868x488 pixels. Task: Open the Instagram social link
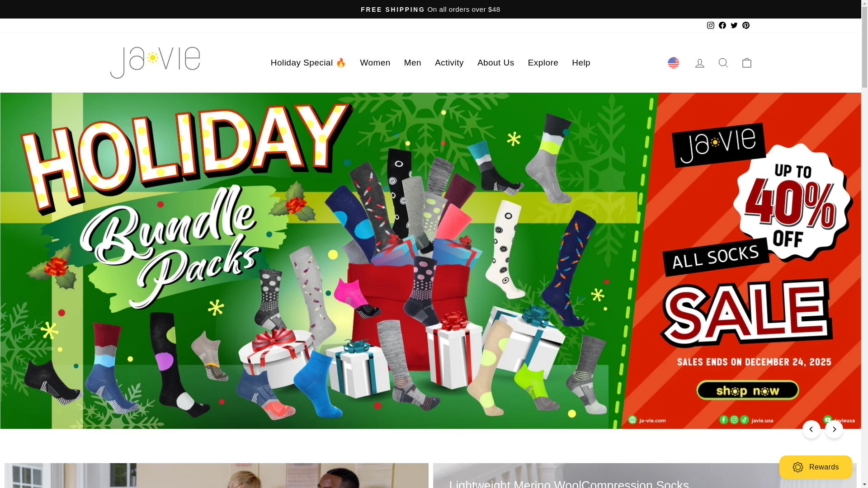click(710, 25)
